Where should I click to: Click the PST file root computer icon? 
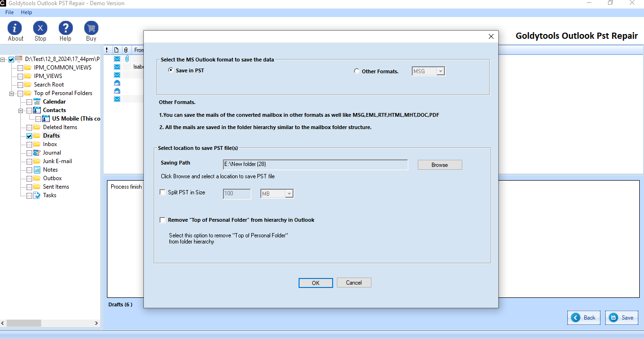[x=19, y=59]
